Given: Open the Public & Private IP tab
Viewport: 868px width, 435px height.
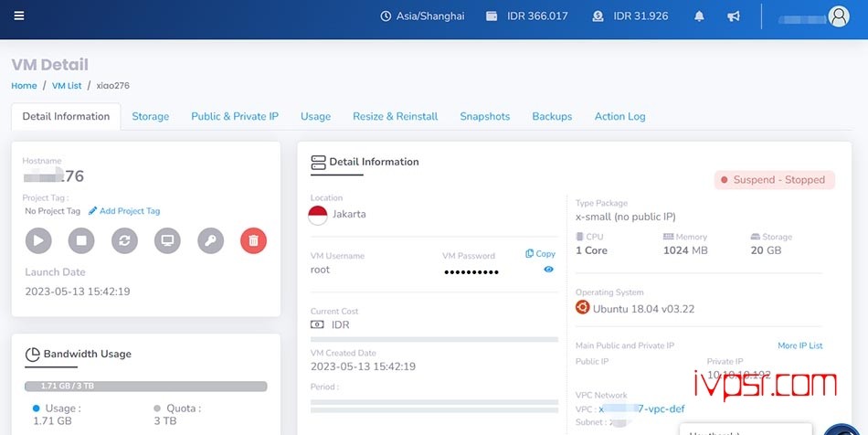Looking at the screenshot, I should point(235,116).
